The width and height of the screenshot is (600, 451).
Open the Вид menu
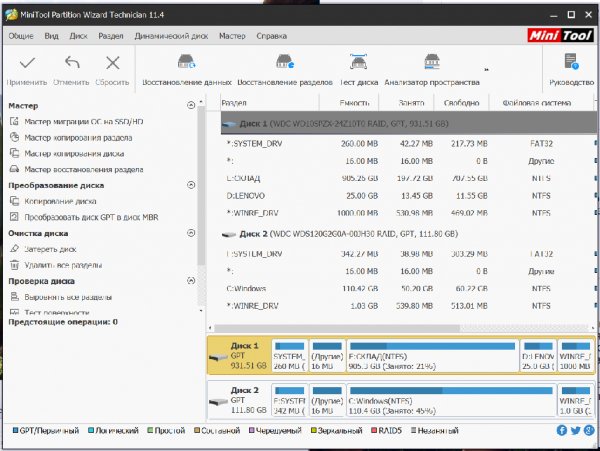(51, 36)
